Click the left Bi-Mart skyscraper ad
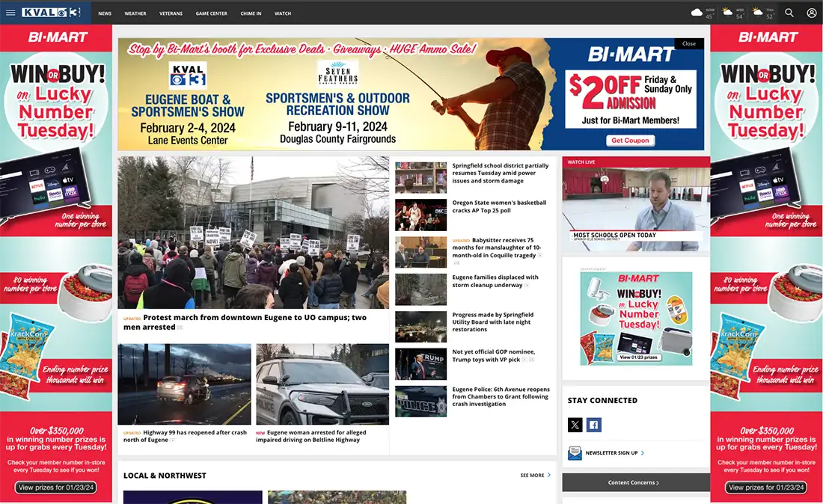Image resolution: width=823 pixels, height=504 pixels. pos(56,264)
